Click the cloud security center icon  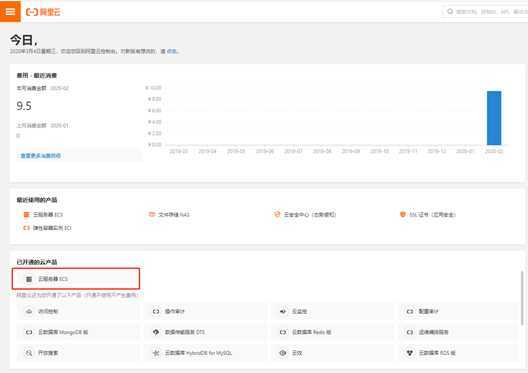[277, 214]
